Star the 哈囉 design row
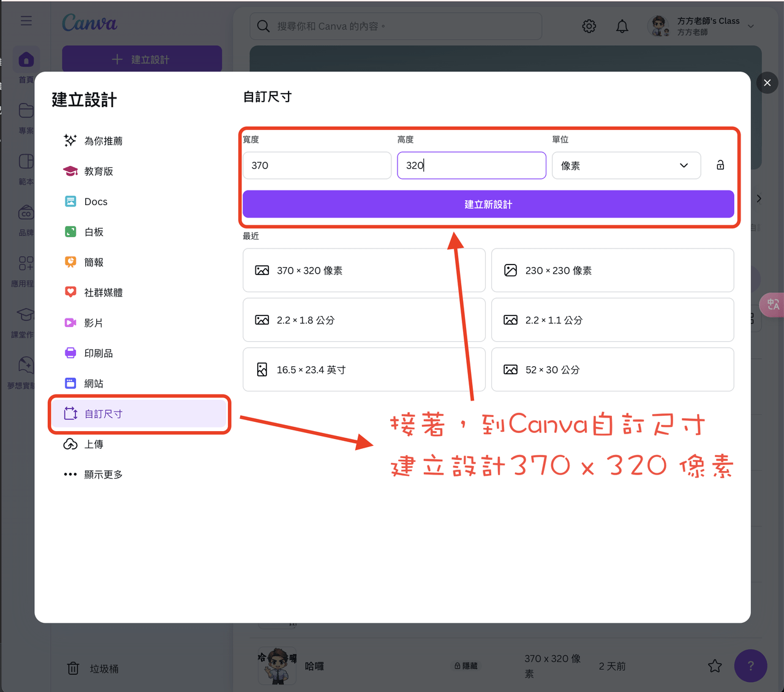 (715, 666)
